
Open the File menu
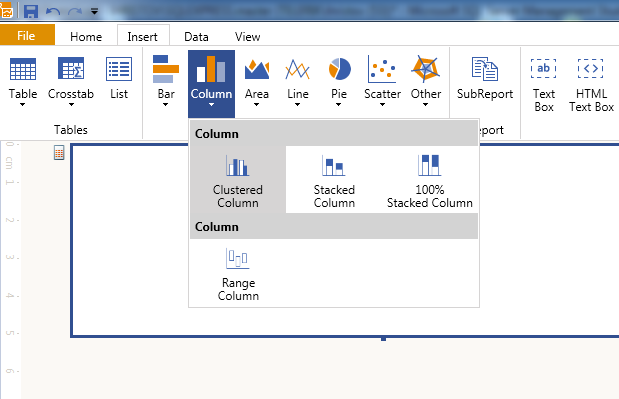tap(26, 36)
